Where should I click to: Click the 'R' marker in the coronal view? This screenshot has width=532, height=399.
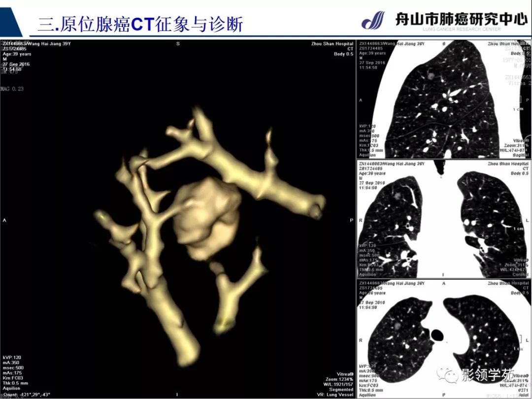(361, 220)
